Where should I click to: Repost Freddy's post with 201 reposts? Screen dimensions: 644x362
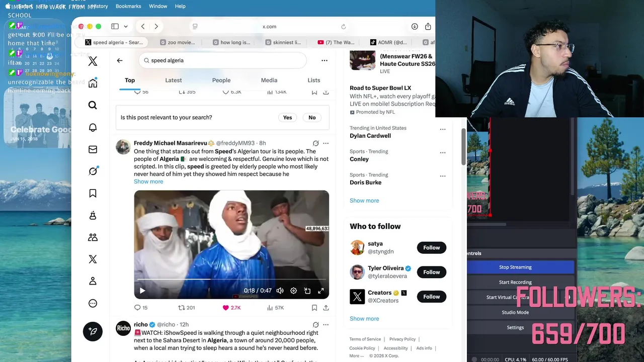187,308
